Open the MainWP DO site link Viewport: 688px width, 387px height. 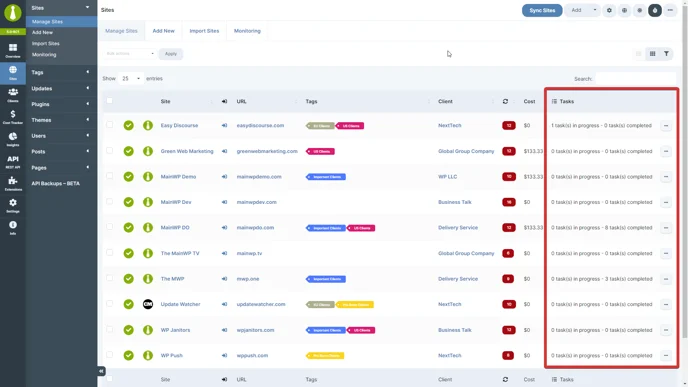[x=175, y=227]
